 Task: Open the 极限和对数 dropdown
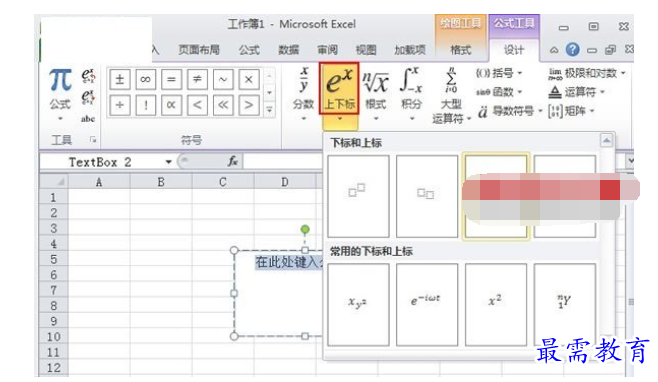(x=588, y=73)
